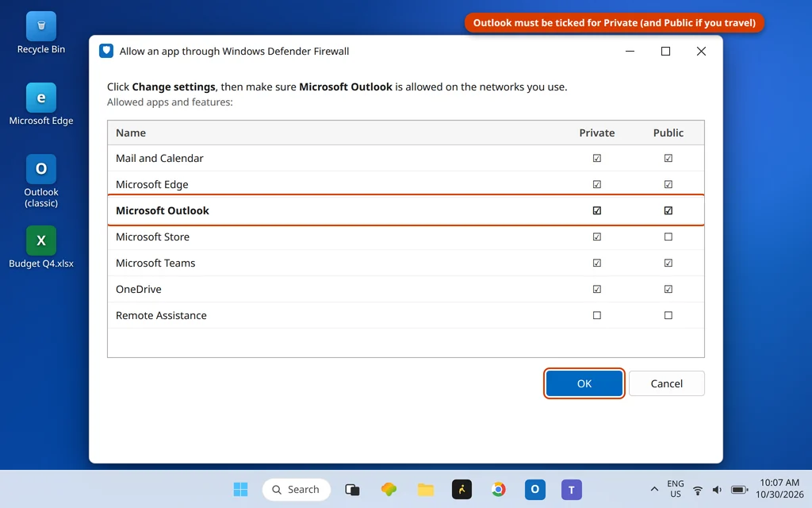Image resolution: width=812 pixels, height=508 pixels.
Task: Toggle Public checkbox for OneDrive
Action: [668, 289]
